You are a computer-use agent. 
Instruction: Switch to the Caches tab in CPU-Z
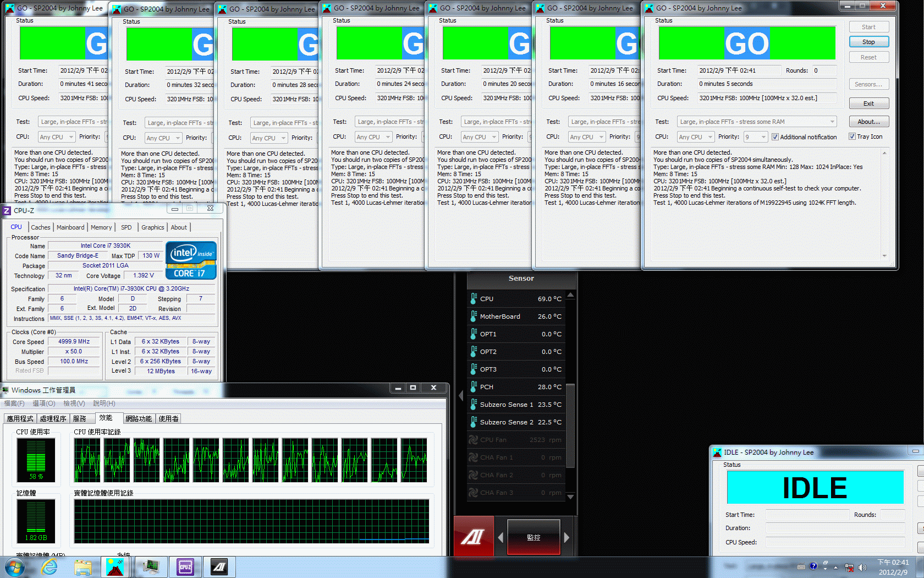[x=41, y=227]
